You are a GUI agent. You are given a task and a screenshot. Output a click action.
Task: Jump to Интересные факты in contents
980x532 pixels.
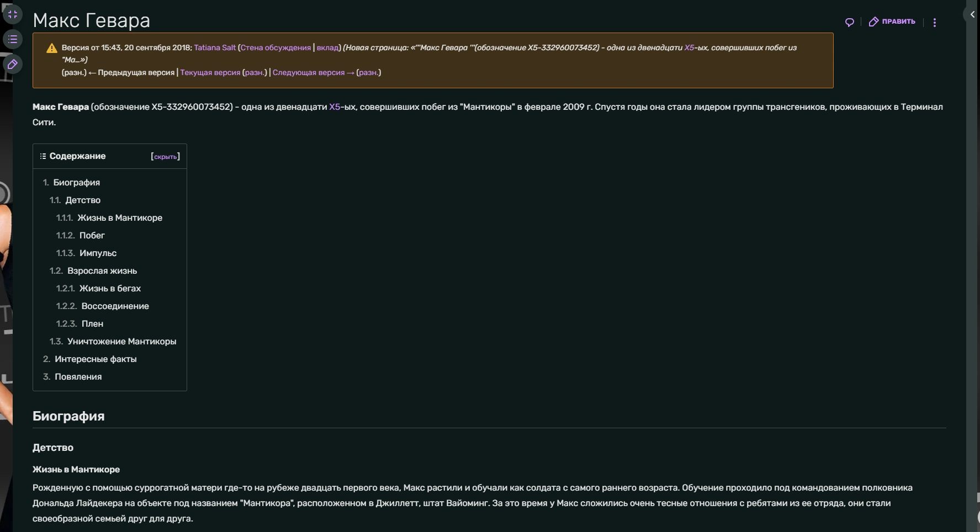pyautogui.click(x=96, y=359)
